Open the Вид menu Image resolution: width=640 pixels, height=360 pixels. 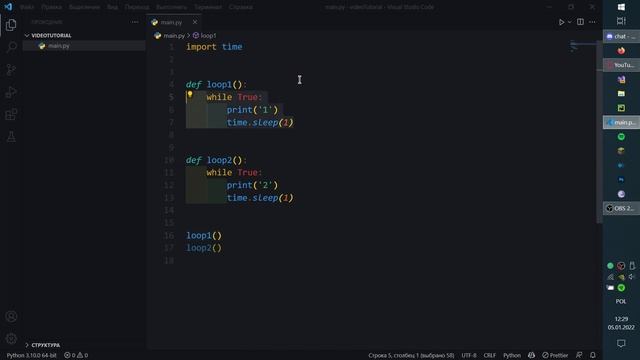(113, 7)
